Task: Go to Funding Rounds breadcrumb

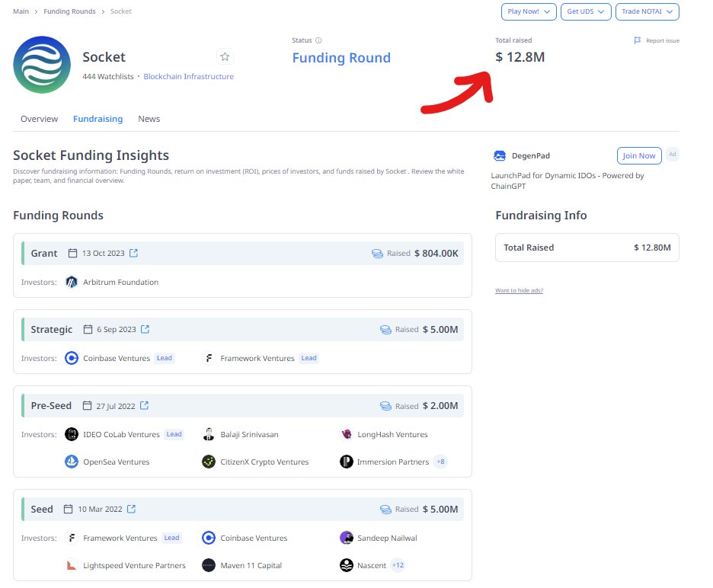Action: click(x=69, y=11)
